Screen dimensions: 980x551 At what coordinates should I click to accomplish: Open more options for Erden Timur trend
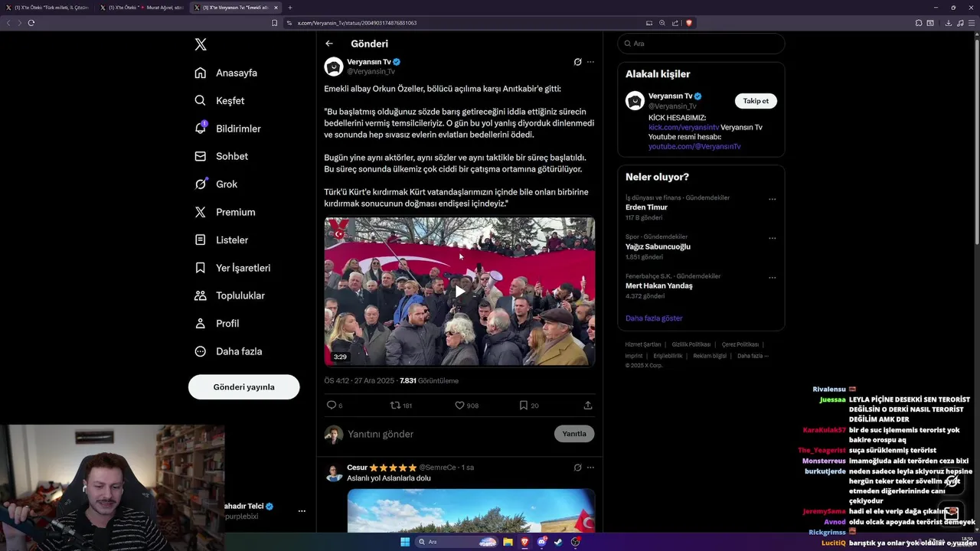(x=773, y=199)
